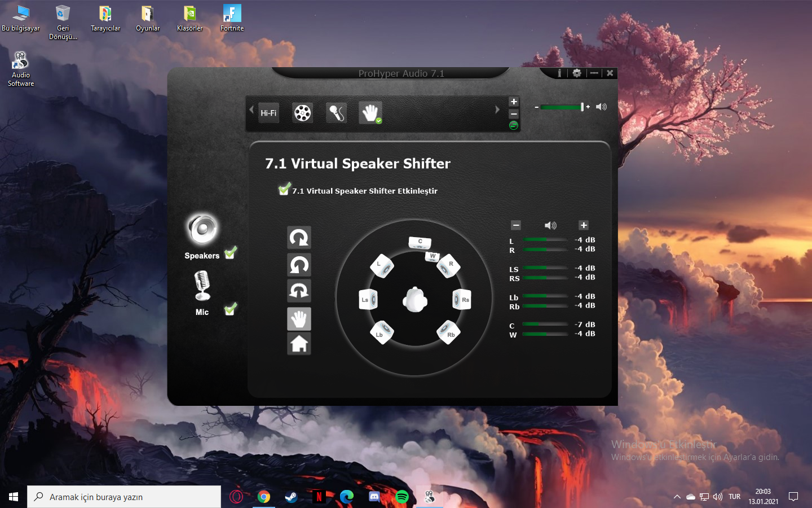812x508 pixels.
Task: Click the left arrow of the effects strip
Action: [x=251, y=110]
